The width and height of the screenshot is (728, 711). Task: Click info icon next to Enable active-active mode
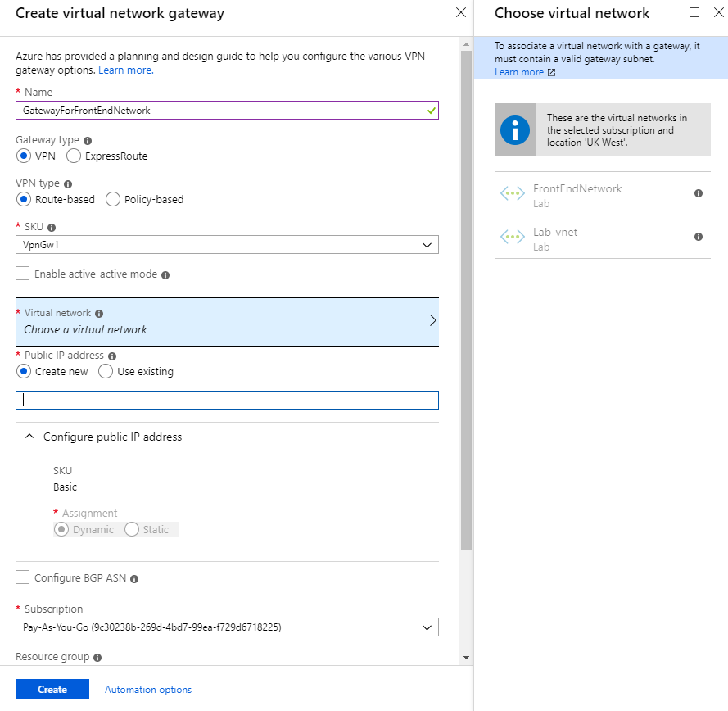click(165, 275)
